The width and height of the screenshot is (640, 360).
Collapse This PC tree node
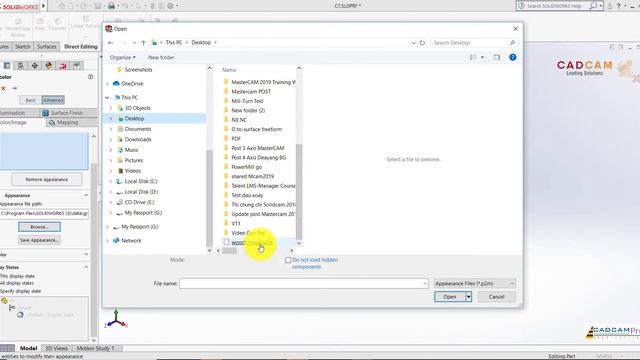pos(107,98)
